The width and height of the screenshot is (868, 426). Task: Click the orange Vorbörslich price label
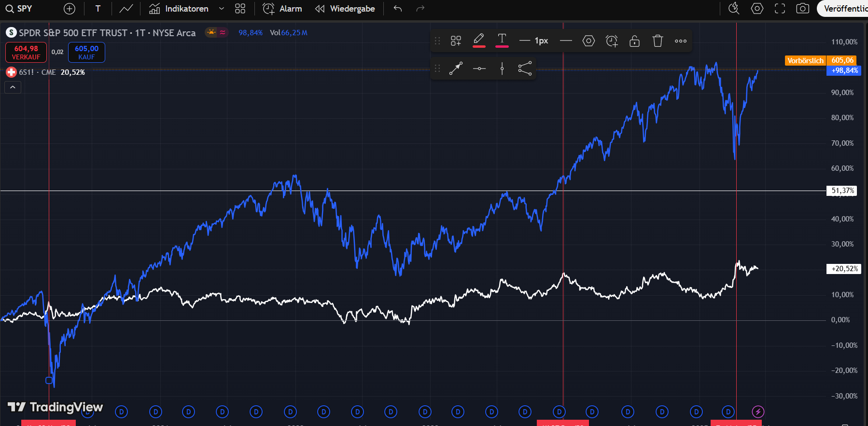point(805,61)
